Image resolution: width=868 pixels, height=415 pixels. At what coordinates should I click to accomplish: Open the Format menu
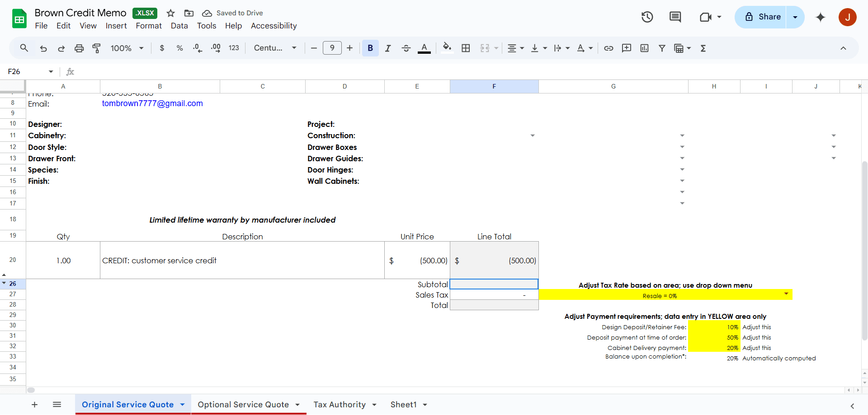click(x=149, y=26)
